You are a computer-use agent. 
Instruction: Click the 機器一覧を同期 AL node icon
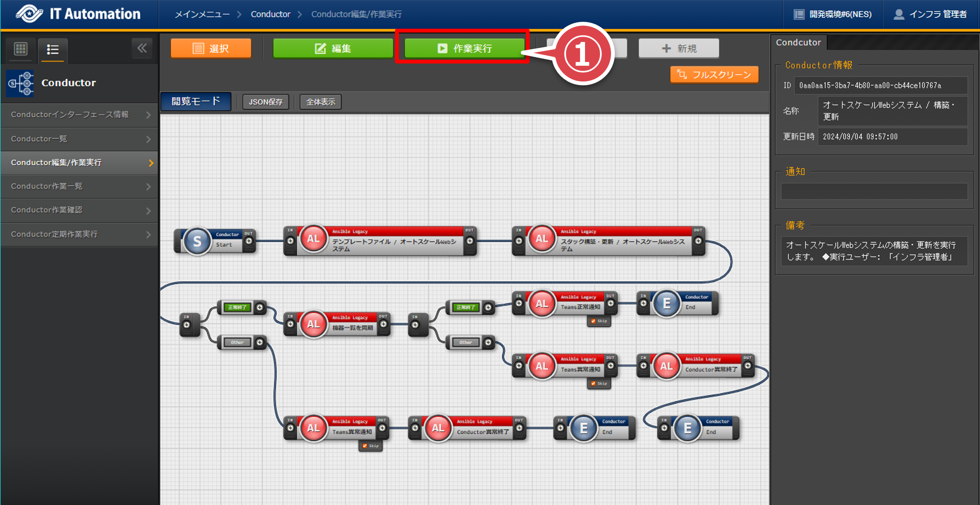313,324
